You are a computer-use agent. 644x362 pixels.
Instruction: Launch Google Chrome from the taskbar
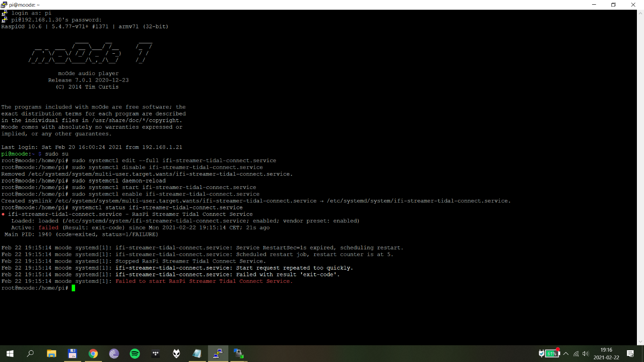pyautogui.click(x=93, y=354)
